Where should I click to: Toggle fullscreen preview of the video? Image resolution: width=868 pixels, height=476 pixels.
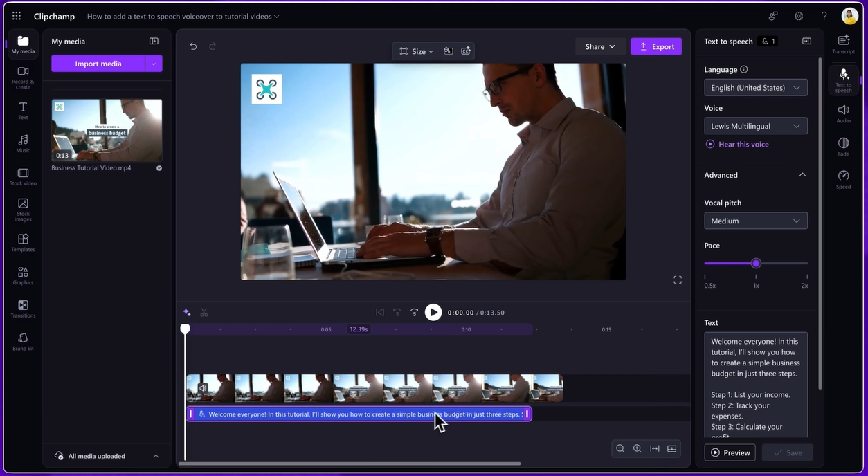(x=677, y=280)
